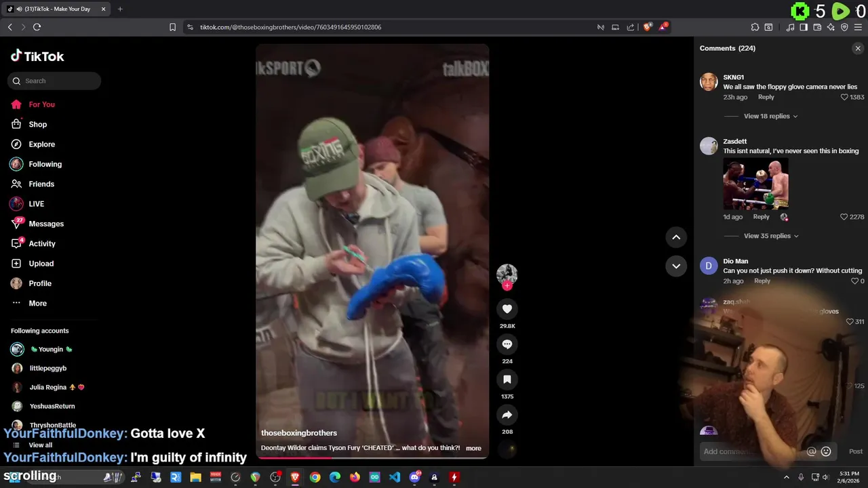This screenshot has height=488, width=868.
Task: Expand 'View 18 replies' under SKNG1
Action: click(770, 117)
